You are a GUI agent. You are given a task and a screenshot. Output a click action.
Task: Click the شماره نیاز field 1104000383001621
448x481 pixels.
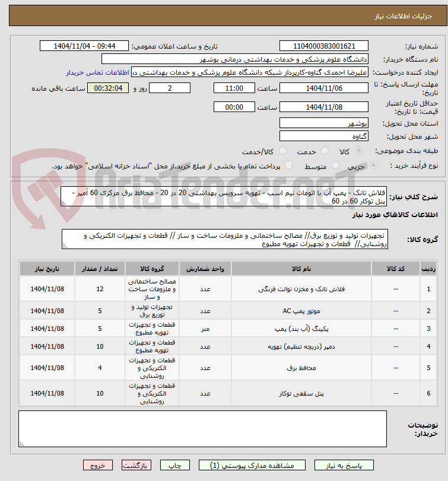[x=324, y=46]
